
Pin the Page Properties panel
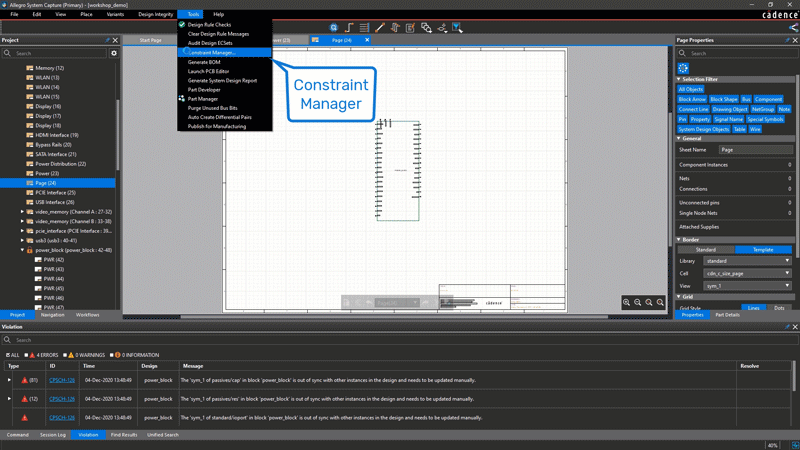click(787, 40)
